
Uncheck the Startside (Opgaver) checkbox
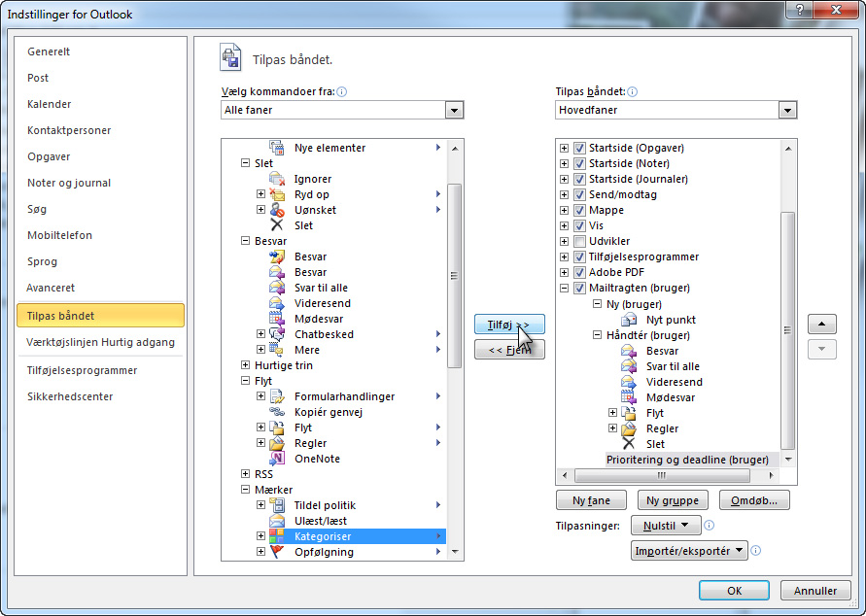579,148
